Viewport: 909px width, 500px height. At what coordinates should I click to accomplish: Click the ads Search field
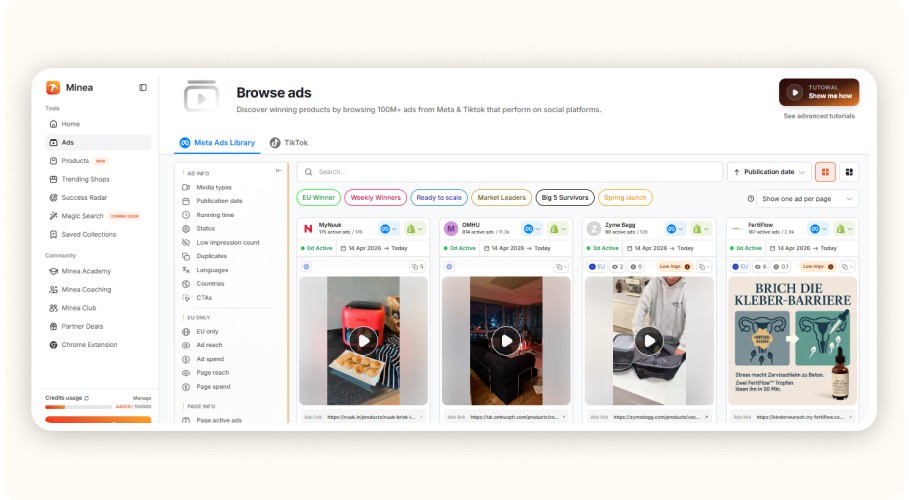510,172
